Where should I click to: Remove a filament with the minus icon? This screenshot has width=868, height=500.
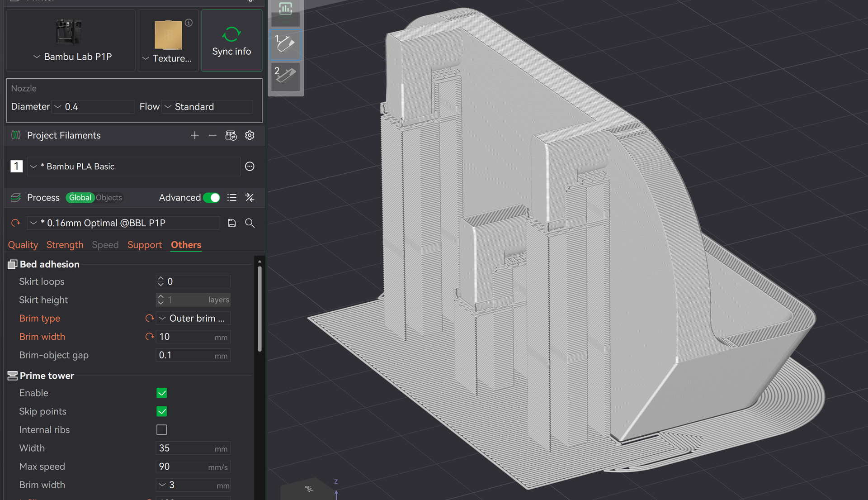click(212, 135)
